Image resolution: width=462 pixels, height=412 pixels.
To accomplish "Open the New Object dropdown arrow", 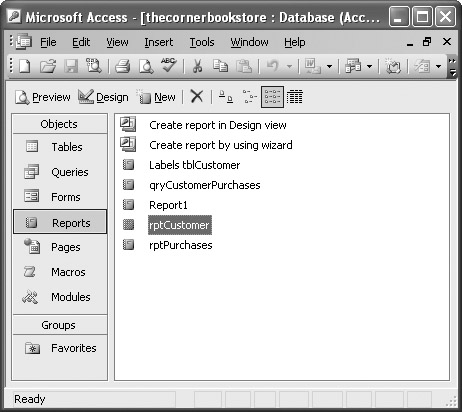I will pos(439,67).
